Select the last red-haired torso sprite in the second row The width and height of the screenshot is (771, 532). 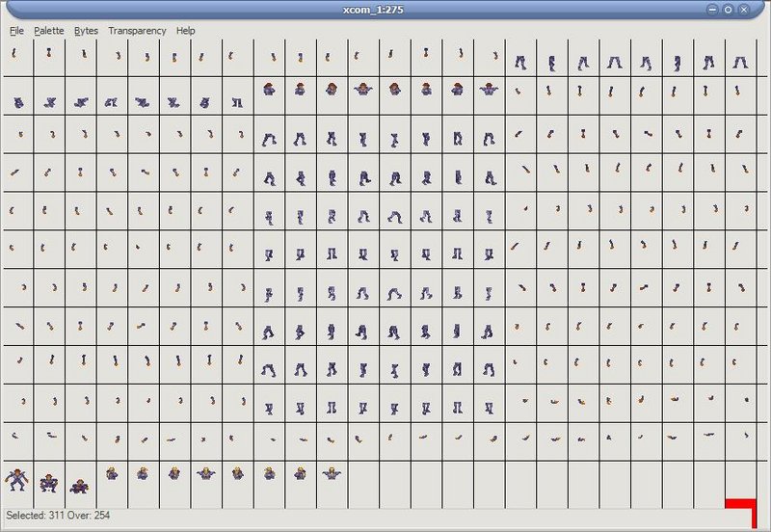(x=489, y=89)
